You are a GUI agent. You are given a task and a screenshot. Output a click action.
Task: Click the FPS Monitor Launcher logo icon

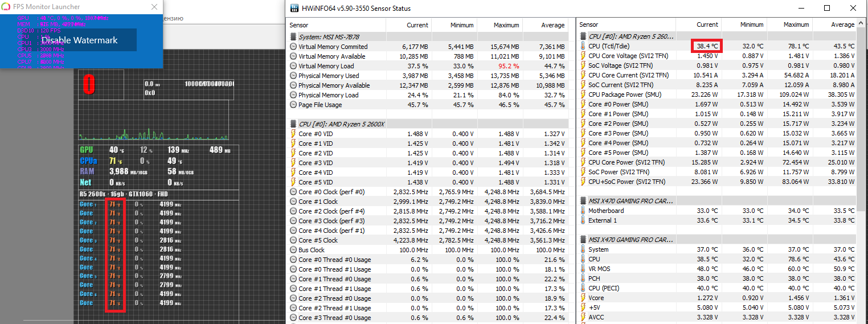tap(6, 7)
